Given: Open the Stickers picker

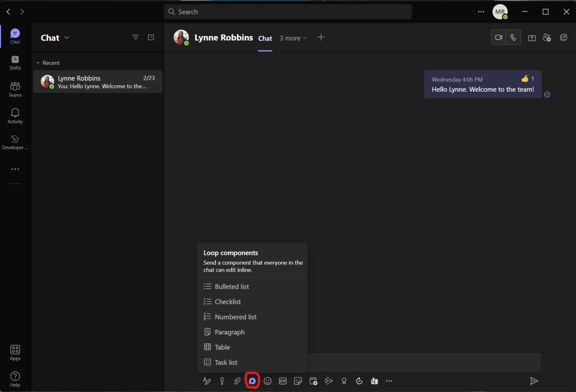Looking at the screenshot, I should click(x=298, y=381).
